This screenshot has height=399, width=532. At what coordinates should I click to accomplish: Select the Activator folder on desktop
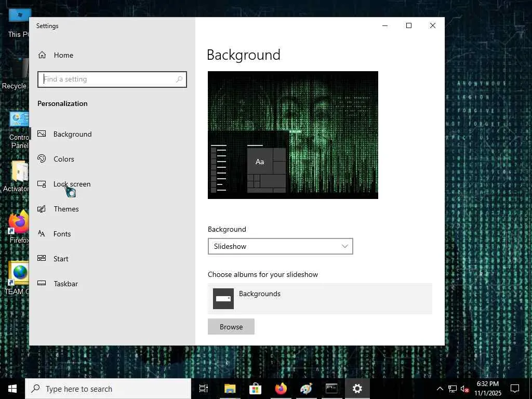(16, 177)
